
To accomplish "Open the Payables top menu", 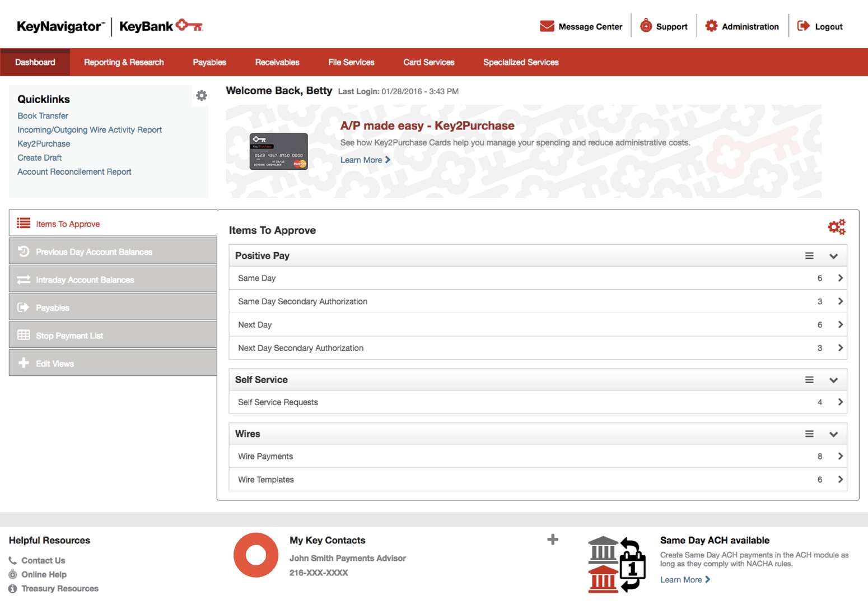I will pyautogui.click(x=209, y=62).
